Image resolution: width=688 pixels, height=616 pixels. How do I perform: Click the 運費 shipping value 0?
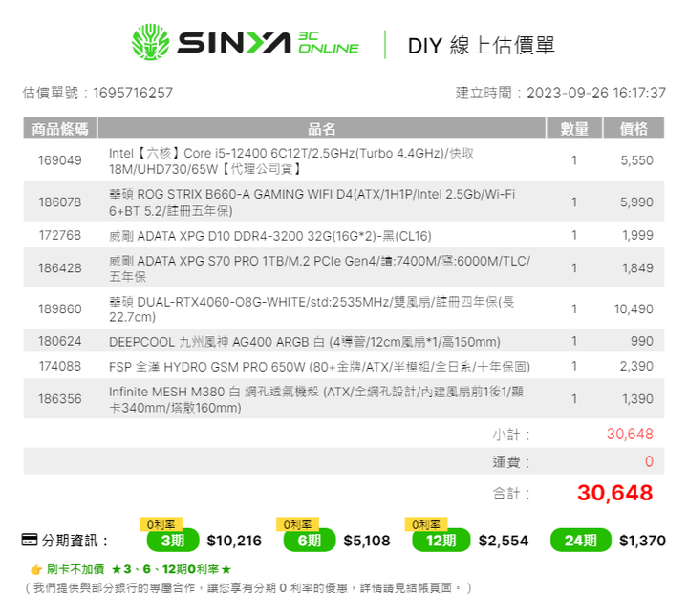[x=649, y=461]
